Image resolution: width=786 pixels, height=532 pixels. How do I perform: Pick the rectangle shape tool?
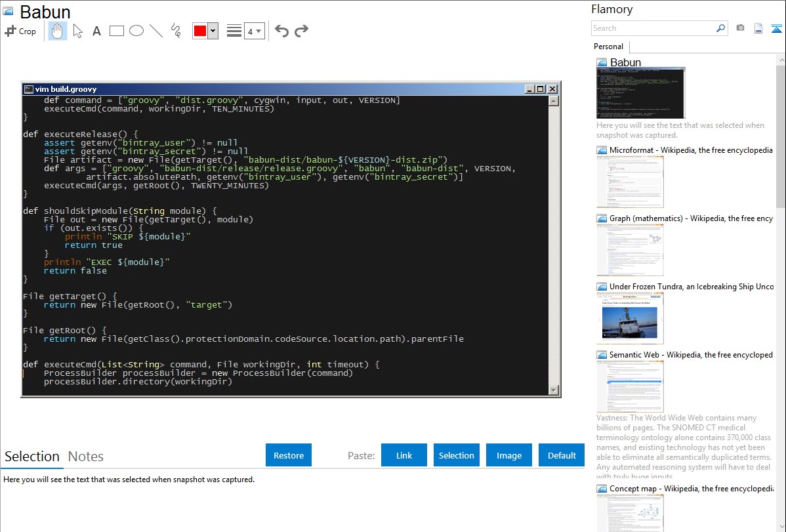point(116,31)
